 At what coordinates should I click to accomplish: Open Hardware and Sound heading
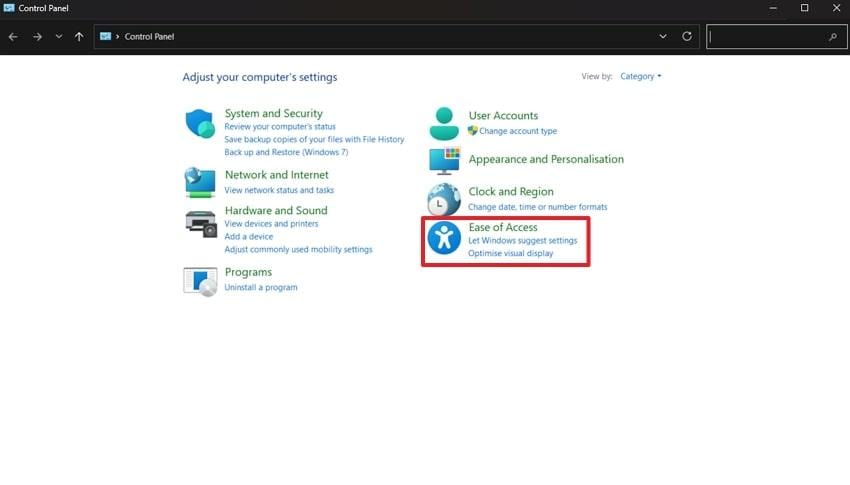point(276,210)
